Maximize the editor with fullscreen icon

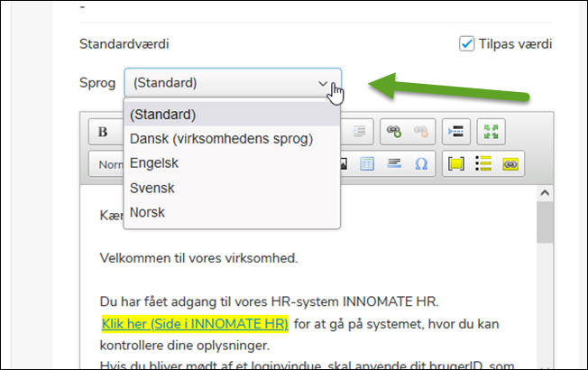[x=492, y=132]
